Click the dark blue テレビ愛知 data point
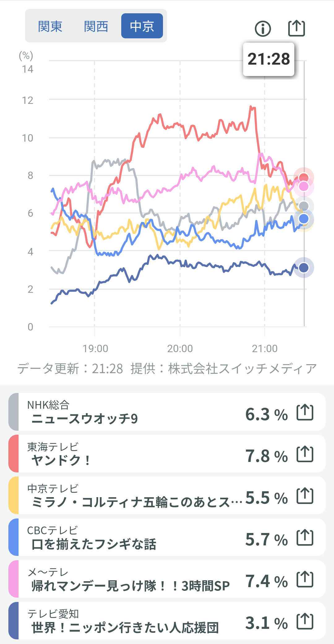The width and height of the screenshot is (334, 644). 304,267
